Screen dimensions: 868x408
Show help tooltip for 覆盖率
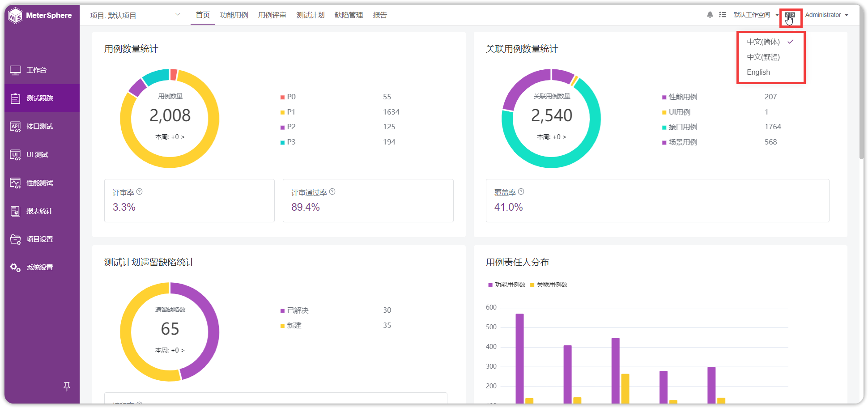click(x=521, y=191)
